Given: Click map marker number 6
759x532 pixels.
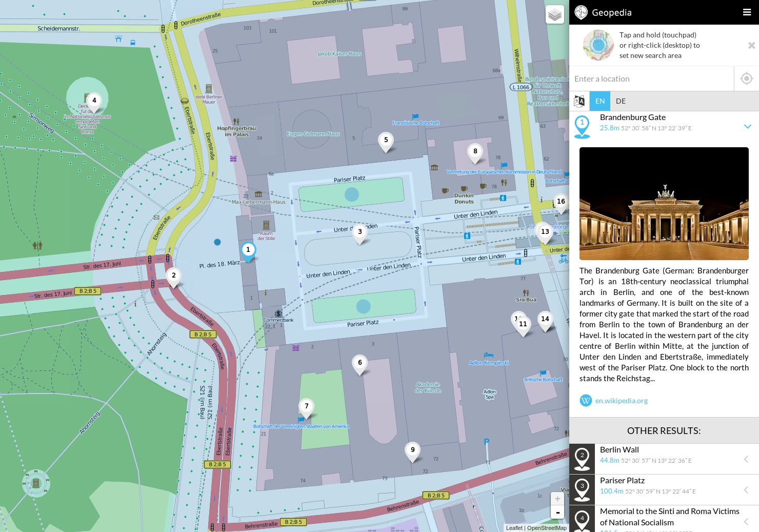Looking at the screenshot, I should pyautogui.click(x=360, y=364).
